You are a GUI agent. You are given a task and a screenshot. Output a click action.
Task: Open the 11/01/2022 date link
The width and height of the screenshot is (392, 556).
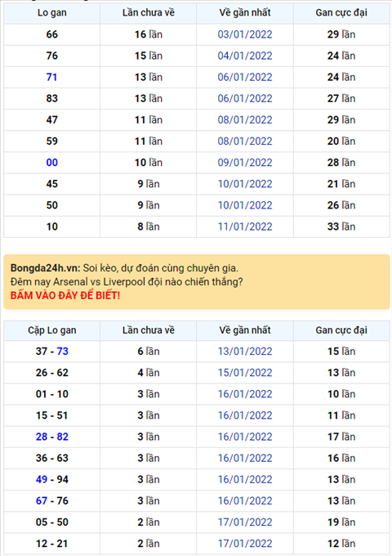tap(245, 226)
